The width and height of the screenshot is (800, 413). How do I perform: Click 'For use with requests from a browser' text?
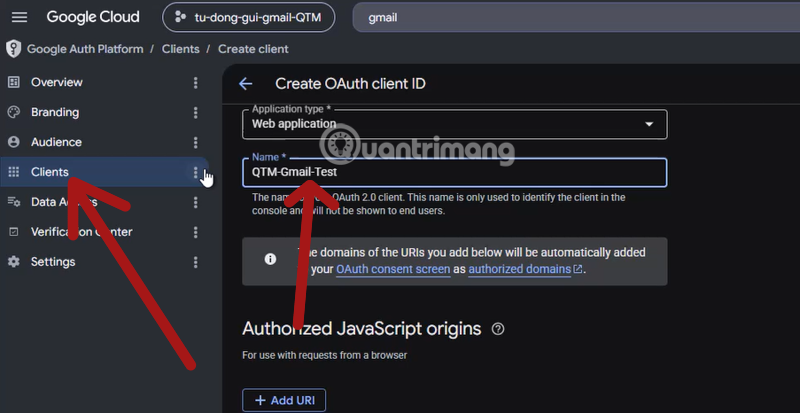[324, 355]
